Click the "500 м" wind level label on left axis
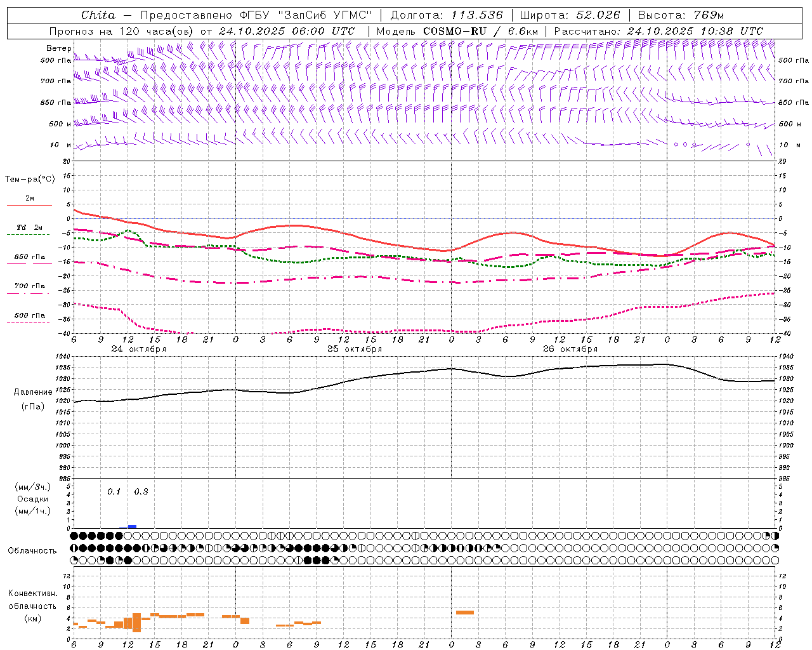812x650 pixels. pyautogui.click(x=60, y=124)
